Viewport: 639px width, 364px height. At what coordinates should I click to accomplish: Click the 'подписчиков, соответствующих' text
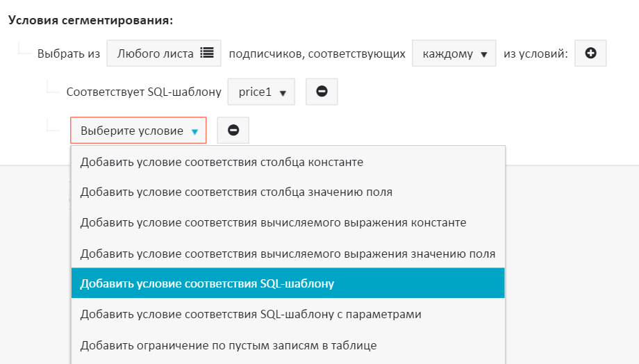(x=317, y=54)
